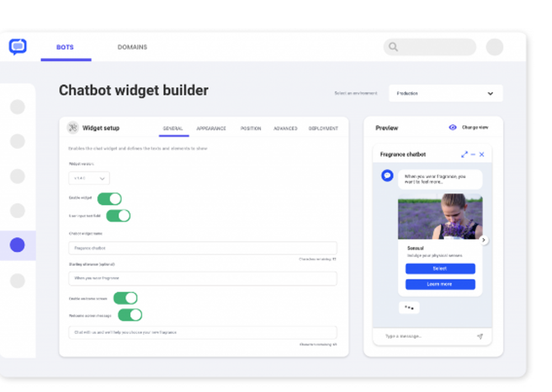Toggle the Enable widget switch
Screen dimensions: 552x392
tap(109, 199)
